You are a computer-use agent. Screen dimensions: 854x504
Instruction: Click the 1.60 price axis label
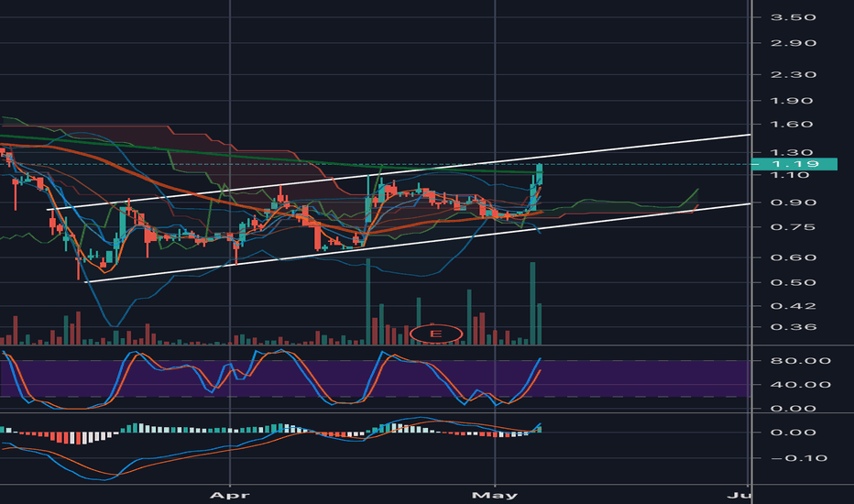[794, 125]
